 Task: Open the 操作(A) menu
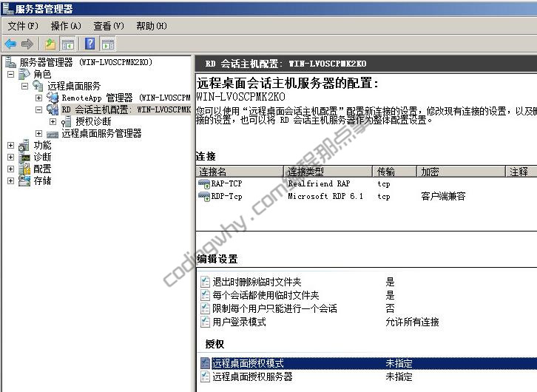point(66,26)
